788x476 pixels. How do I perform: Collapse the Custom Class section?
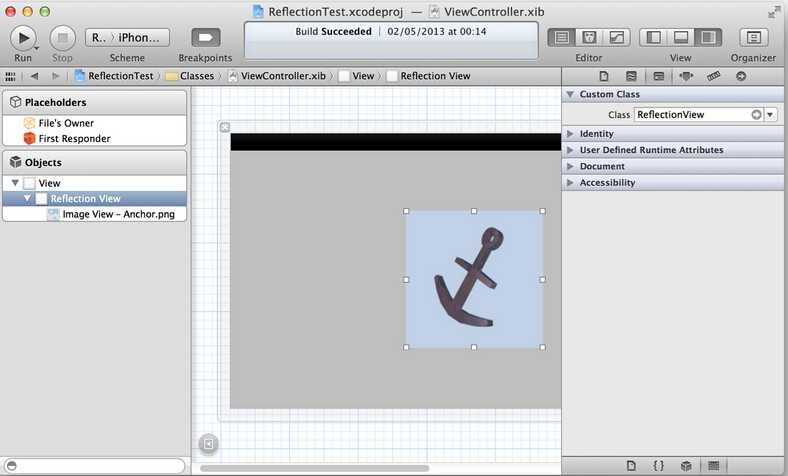tap(570, 94)
